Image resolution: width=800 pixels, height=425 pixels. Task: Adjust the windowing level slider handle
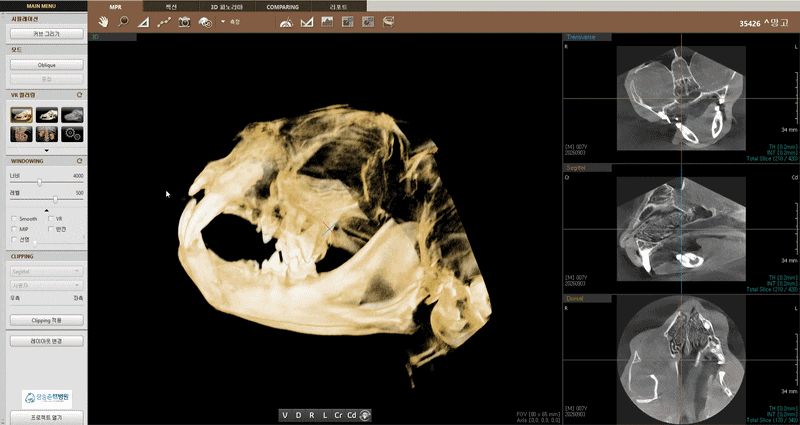[55, 199]
